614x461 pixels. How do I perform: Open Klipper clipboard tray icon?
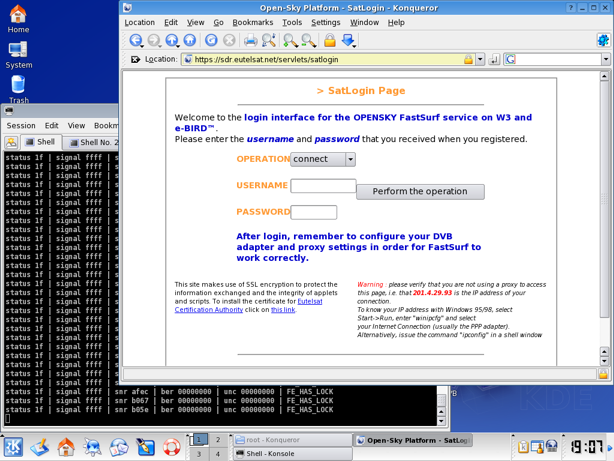pos(524,447)
